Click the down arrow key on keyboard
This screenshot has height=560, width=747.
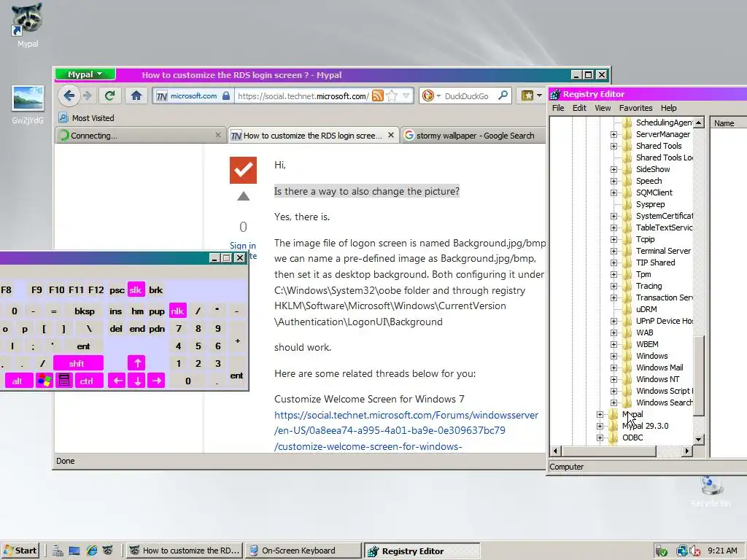tap(136, 381)
